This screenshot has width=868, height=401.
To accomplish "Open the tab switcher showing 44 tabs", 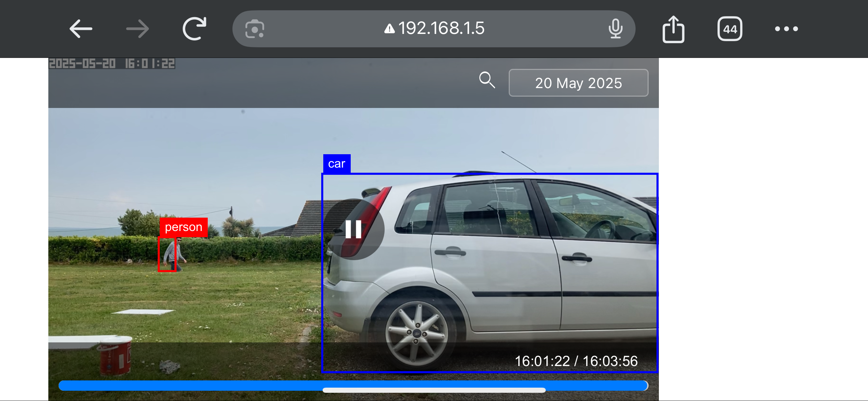I will tap(730, 29).
